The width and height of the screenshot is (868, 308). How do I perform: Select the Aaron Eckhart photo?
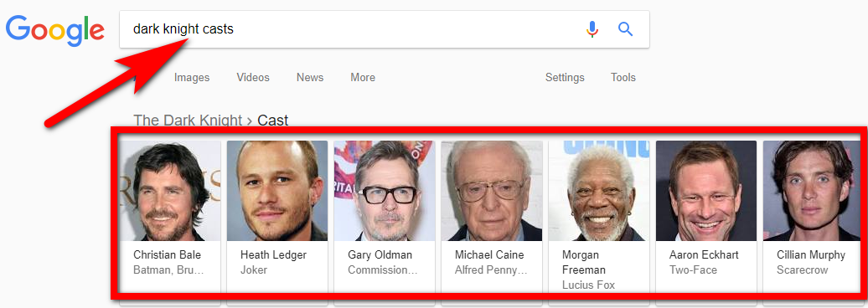tap(706, 191)
